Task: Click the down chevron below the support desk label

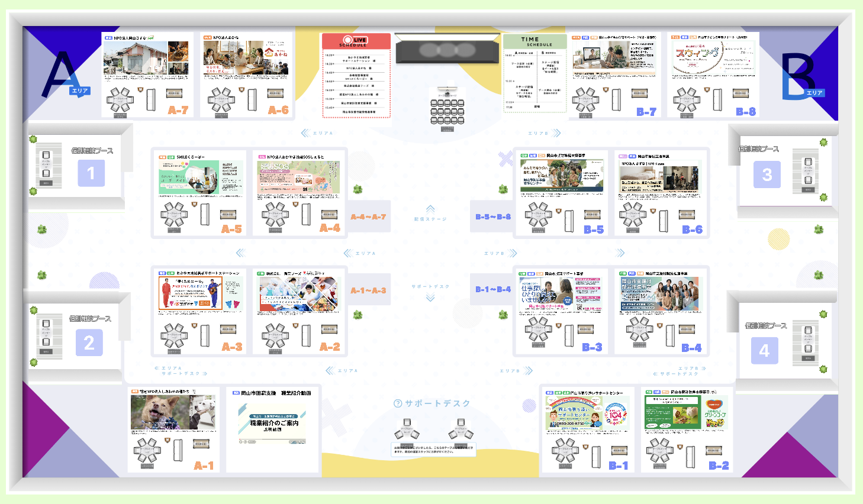Action: 430,298
